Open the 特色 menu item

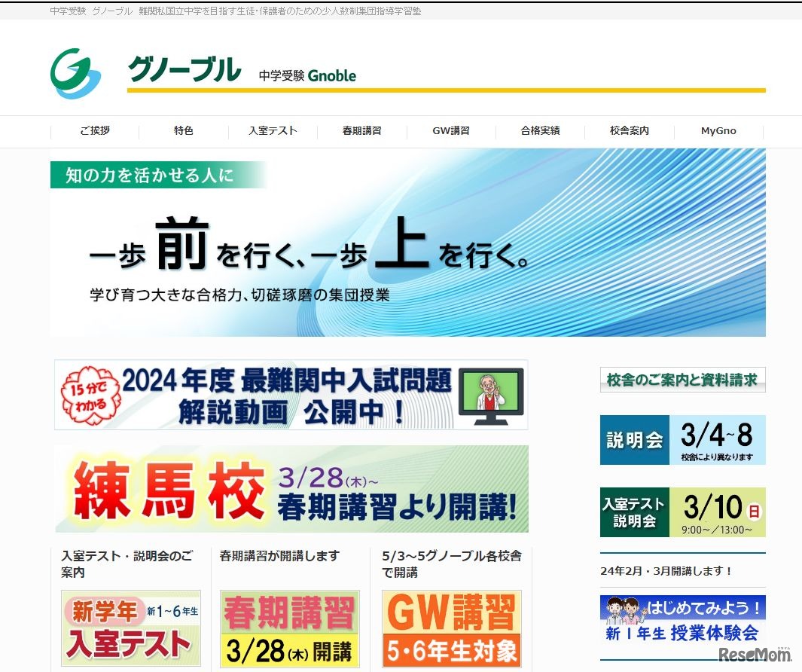coord(184,130)
